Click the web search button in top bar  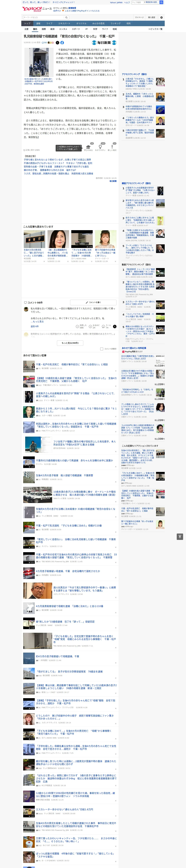161,2
